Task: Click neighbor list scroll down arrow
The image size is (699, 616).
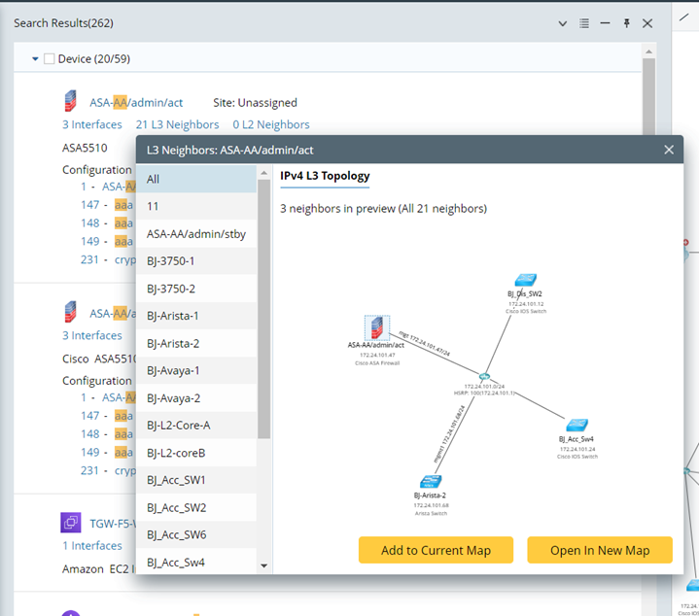Action: coord(263,565)
